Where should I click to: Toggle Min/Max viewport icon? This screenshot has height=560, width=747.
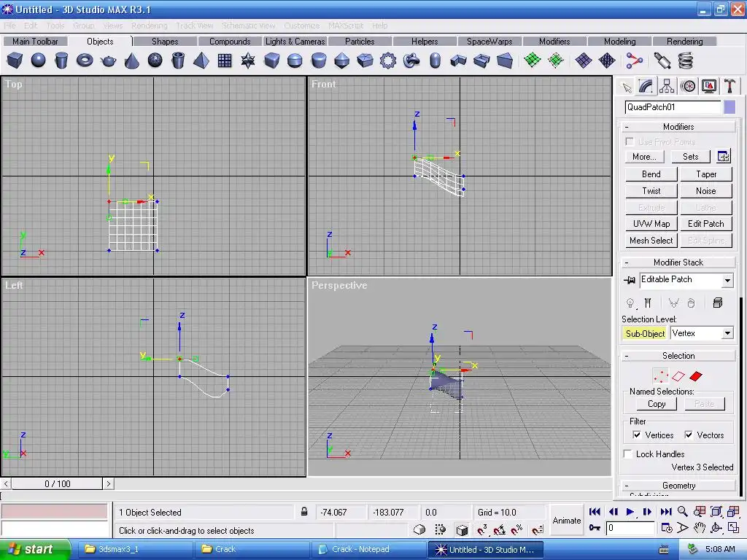click(733, 528)
